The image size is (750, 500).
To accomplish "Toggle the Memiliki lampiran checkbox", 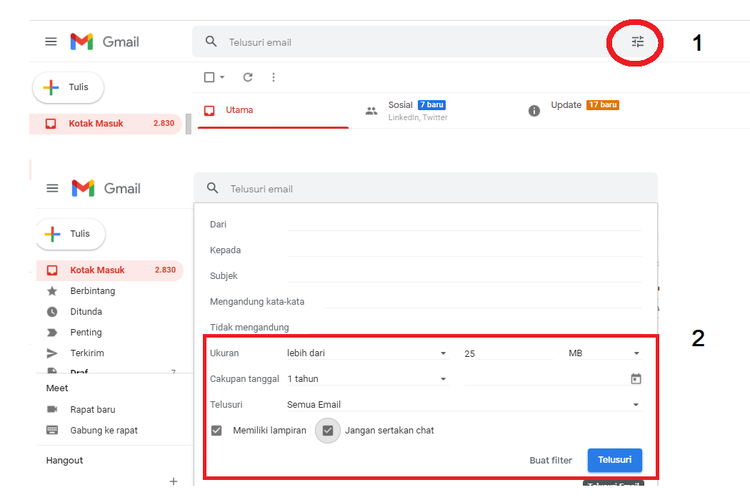I will tap(217, 431).
